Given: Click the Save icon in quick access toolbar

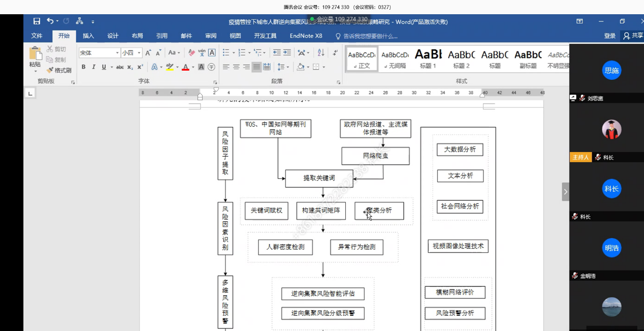Looking at the screenshot, I should point(37,21).
